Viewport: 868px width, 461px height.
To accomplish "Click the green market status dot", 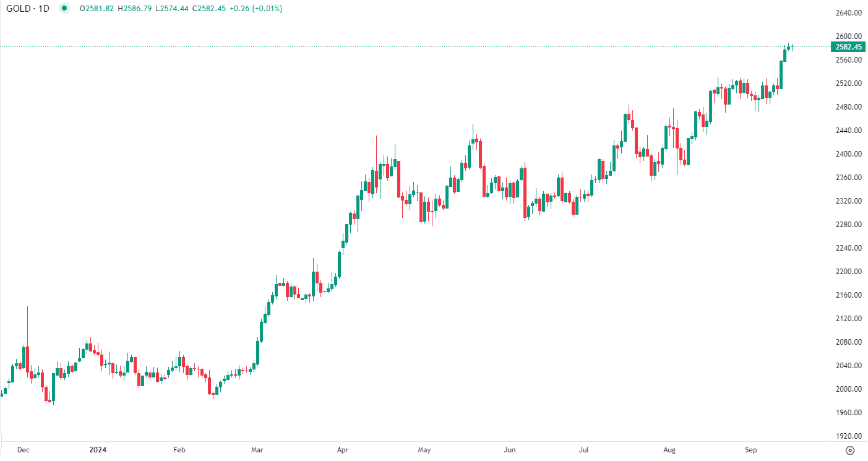I will (x=64, y=9).
